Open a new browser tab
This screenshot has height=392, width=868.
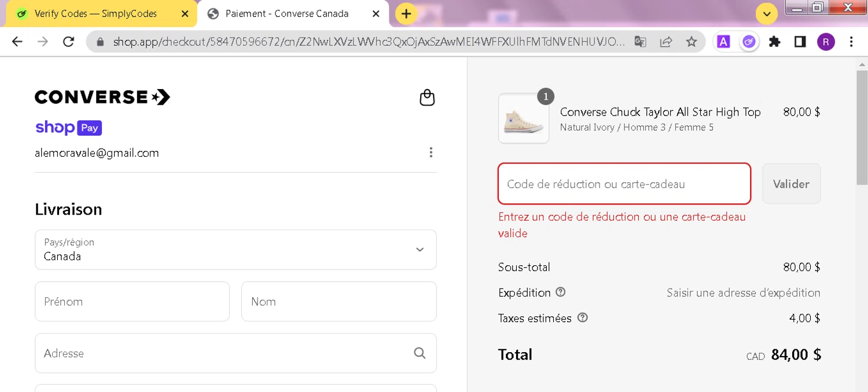[406, 14]
